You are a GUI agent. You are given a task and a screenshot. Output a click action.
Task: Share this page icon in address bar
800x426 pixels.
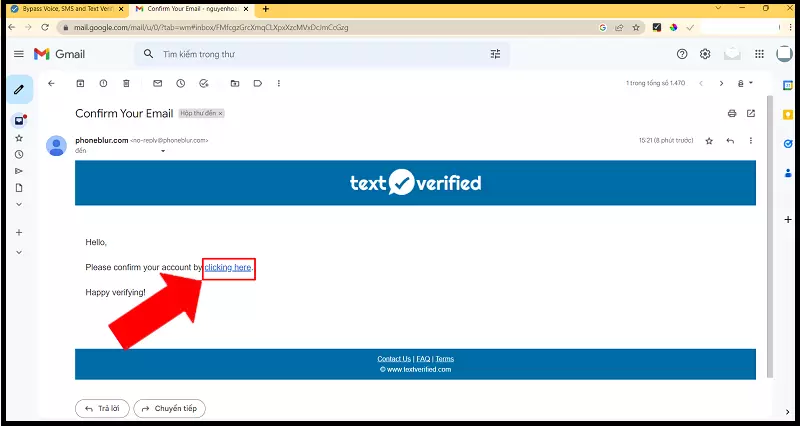[x=619, y=28]
